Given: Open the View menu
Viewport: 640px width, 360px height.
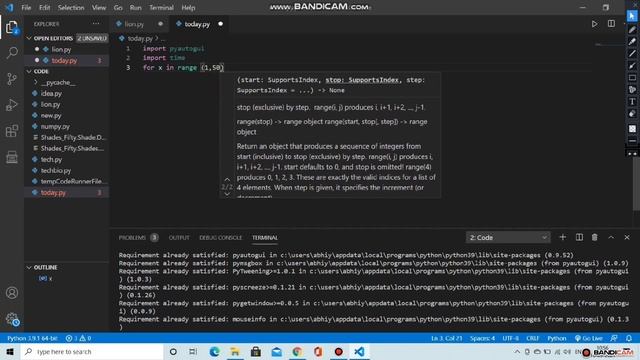Looking at the screenshot, I should coord(99,8).
